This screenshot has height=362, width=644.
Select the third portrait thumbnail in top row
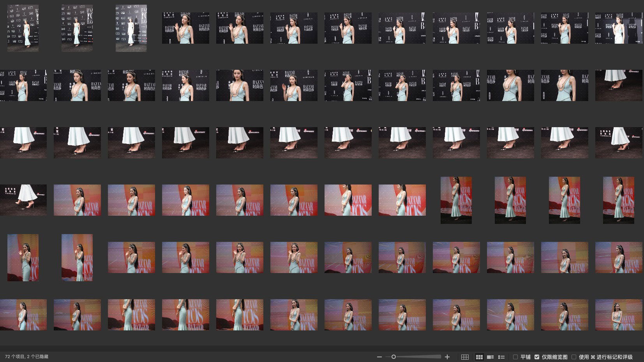(x=131, y=28)
